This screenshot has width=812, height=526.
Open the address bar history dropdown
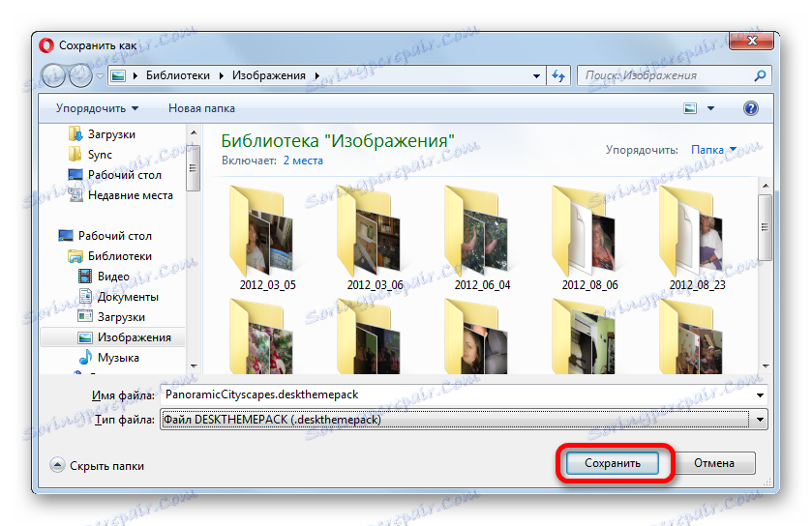pos(536,76)
